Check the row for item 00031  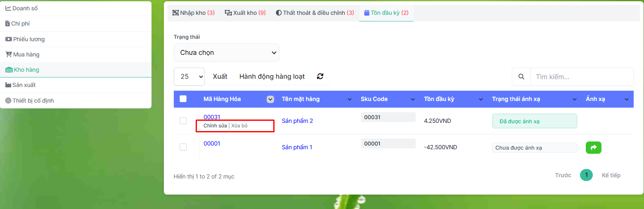pos(183,121)
